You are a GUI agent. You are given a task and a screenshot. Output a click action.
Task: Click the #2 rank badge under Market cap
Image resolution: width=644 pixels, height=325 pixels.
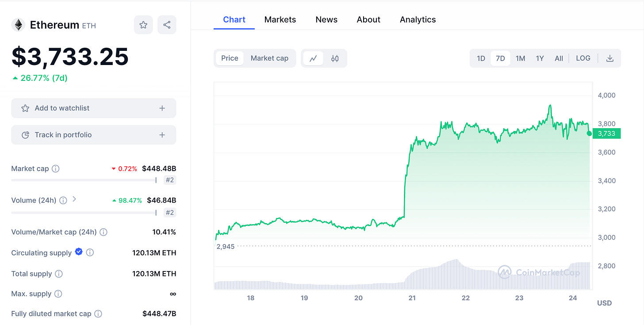170,180
